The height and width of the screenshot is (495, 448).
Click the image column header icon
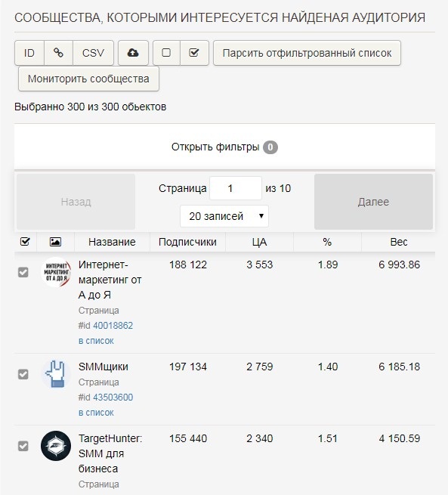pos(55,242)
